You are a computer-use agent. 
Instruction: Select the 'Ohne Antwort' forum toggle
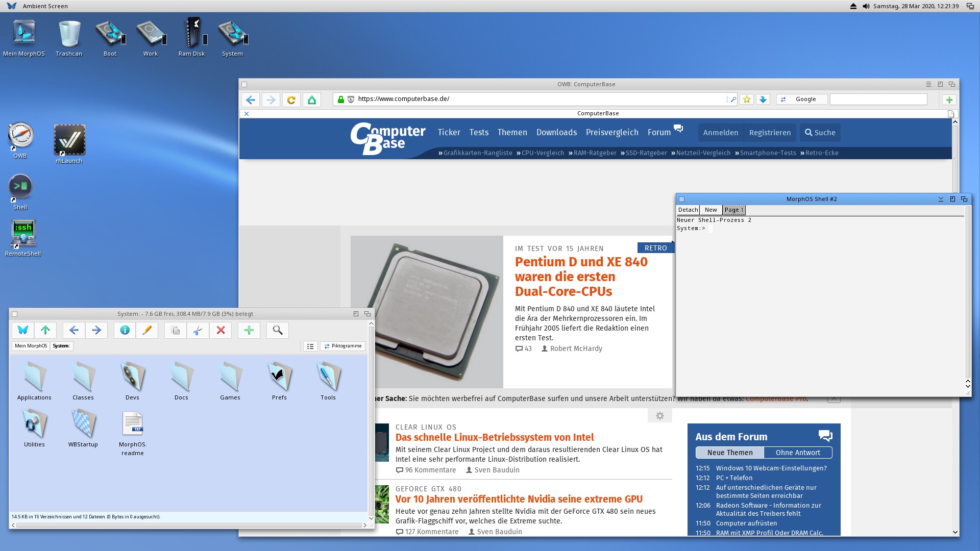[797, 453]
